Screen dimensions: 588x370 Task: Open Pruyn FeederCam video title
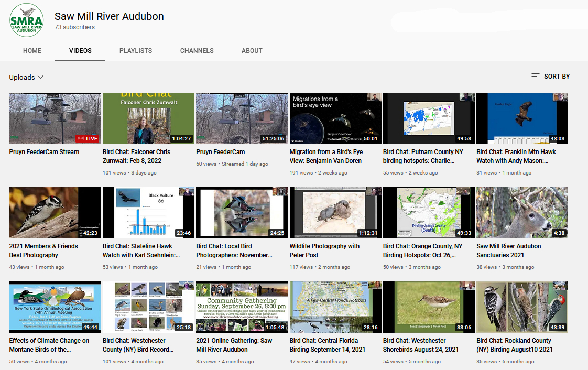[x=221, y=152]
